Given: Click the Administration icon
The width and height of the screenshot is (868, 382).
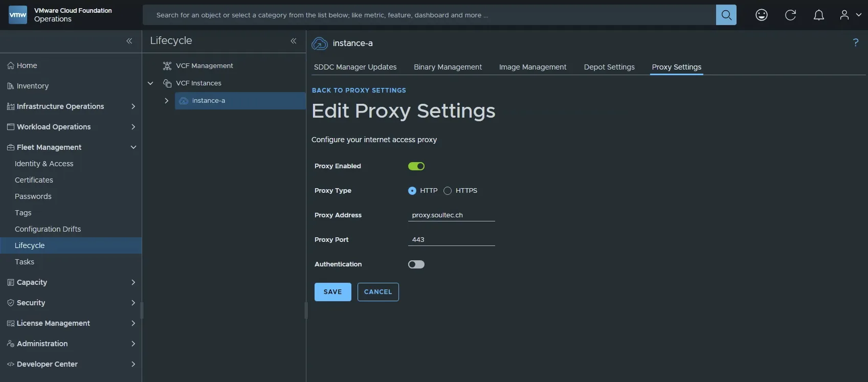Looking at the screenshot, I should [x=11, y=344].
